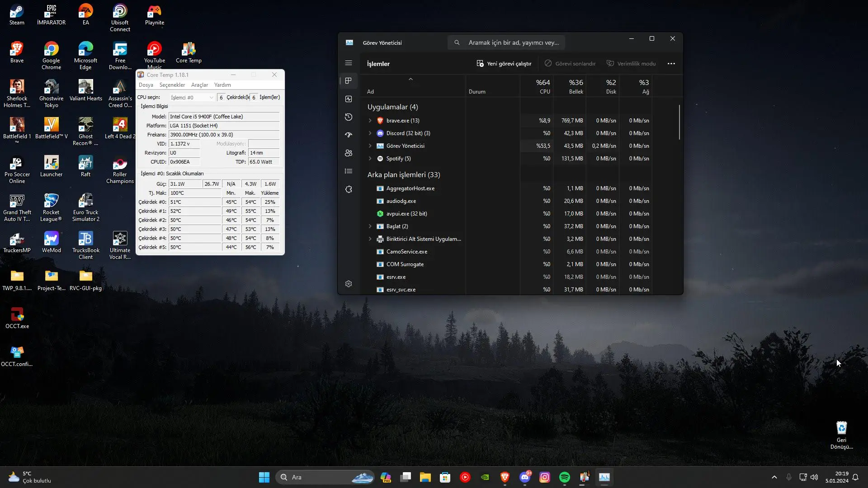Image resolution: width=868 pixels, height=488 pixels.
Task: Select the AggregatorHost.exe process row
Action: (x=506, y=188)
